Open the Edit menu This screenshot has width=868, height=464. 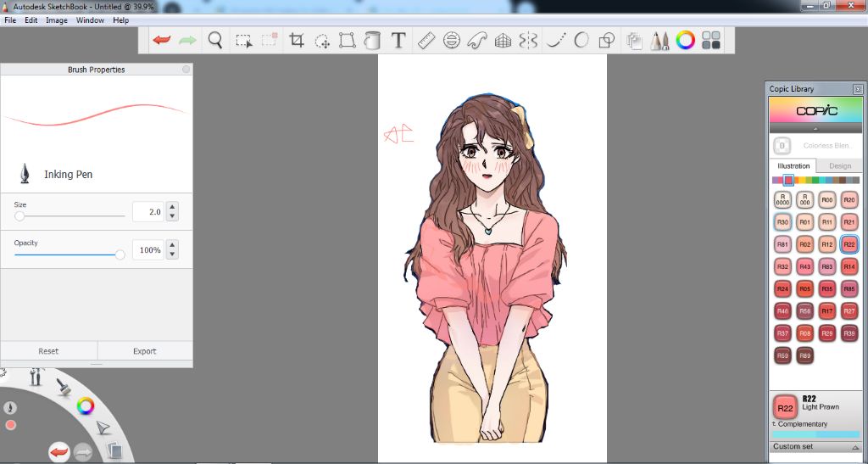point(31,20)
